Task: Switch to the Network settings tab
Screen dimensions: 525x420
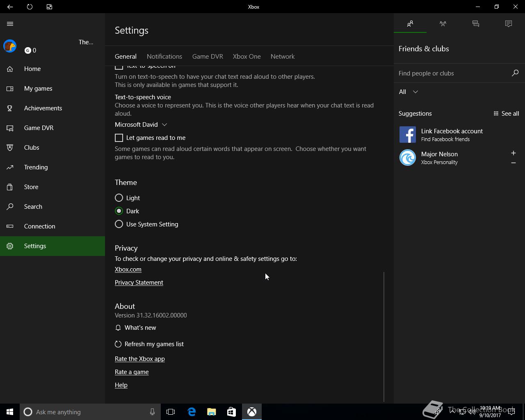Action: point(282,57)
